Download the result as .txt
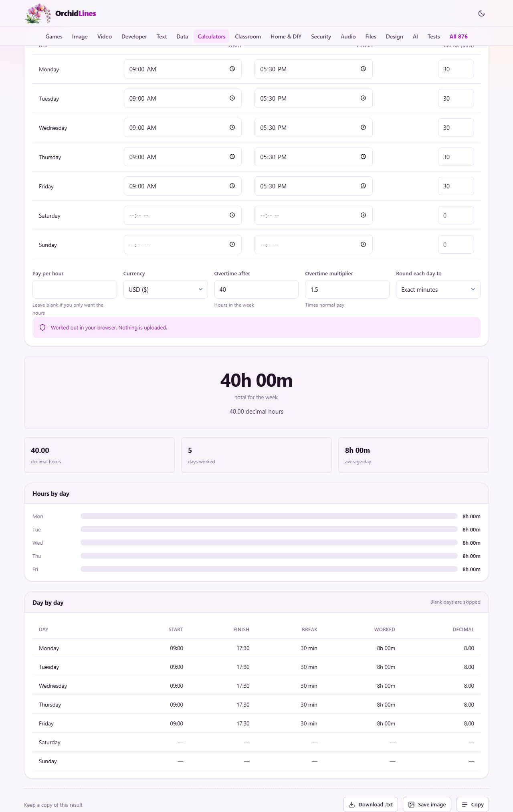513x812 pixels. click(370, 804)
